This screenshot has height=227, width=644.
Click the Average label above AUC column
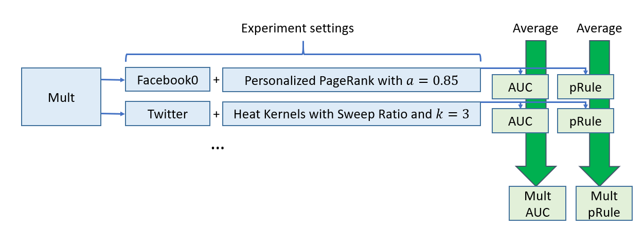[x=535, y=28]
